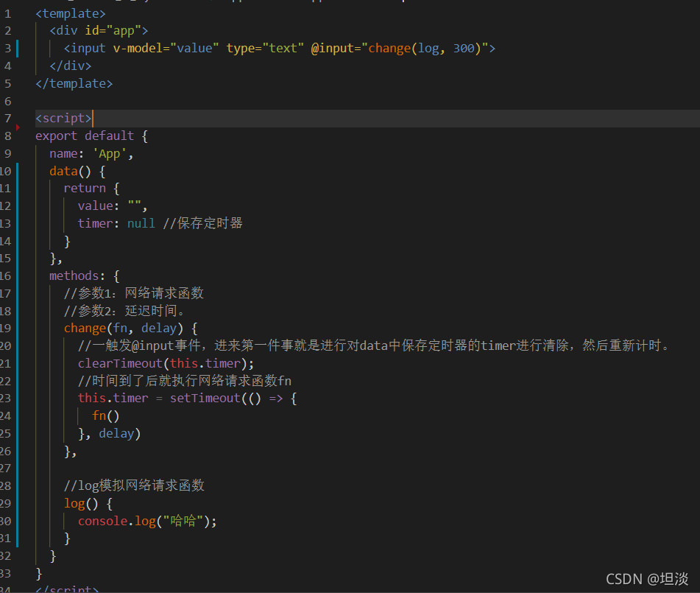Viewport: 700px width, 593px height.
Task: Click the console keyword
Action: click(102, 521)
